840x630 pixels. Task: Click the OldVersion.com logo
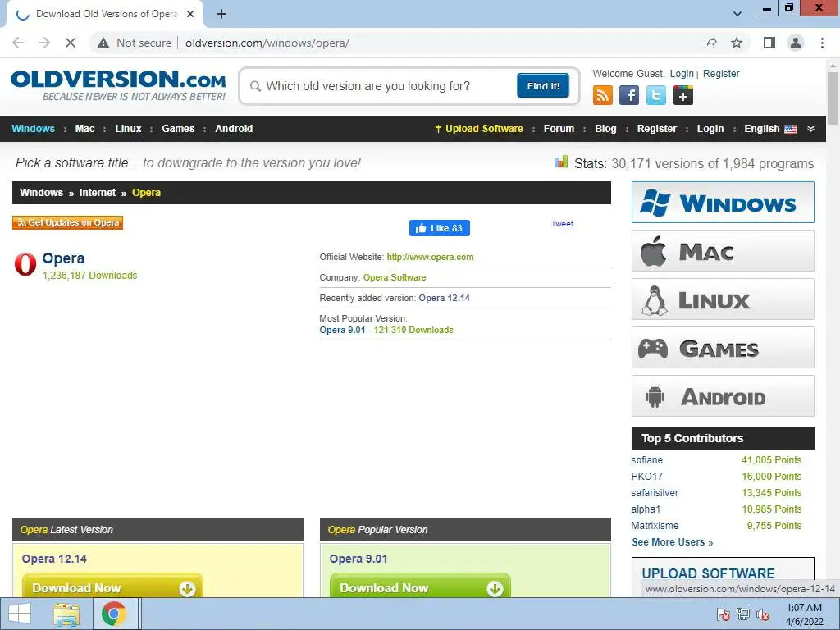(x=118, y=85)
